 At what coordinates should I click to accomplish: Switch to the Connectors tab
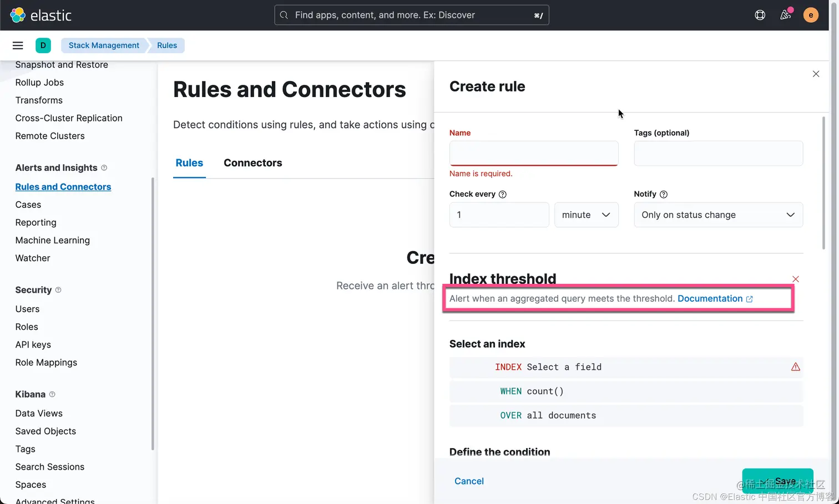click(x=253, y=163)
